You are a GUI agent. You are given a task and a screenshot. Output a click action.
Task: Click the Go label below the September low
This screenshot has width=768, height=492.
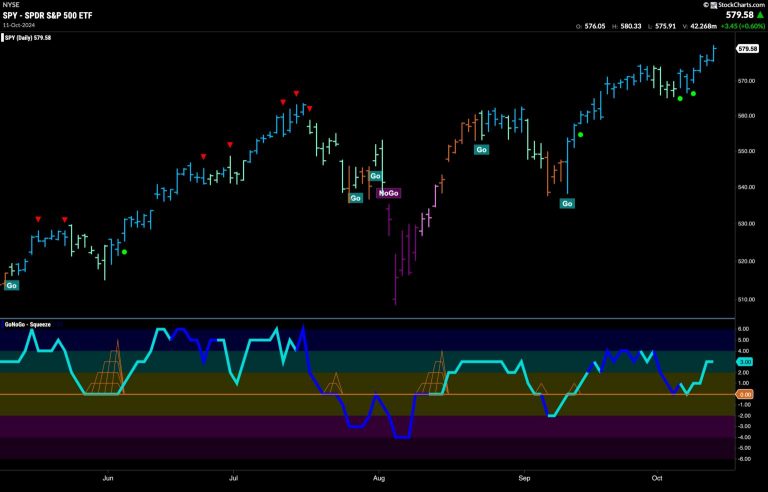(x=567, y=203)
